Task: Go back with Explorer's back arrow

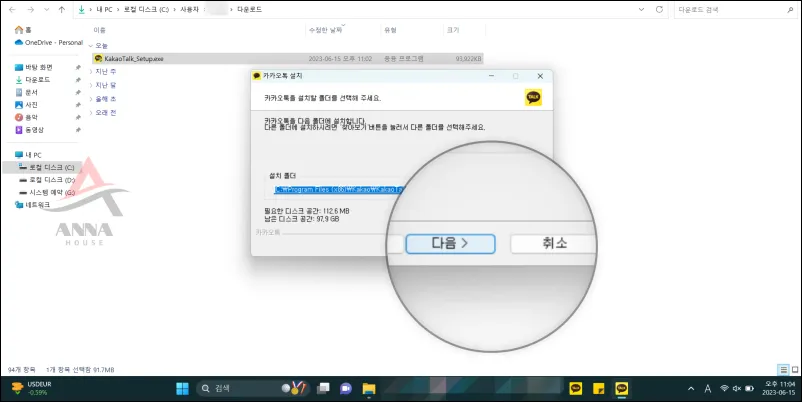Action: (12, 10)
